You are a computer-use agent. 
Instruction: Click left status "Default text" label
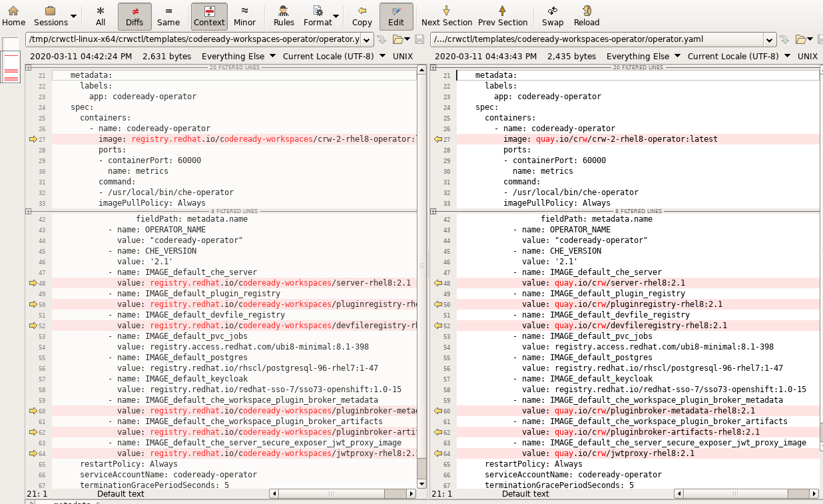(x=121, y=494)
